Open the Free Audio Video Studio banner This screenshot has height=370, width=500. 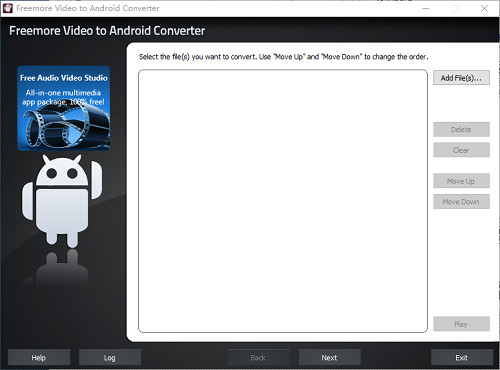coord(64,108)
